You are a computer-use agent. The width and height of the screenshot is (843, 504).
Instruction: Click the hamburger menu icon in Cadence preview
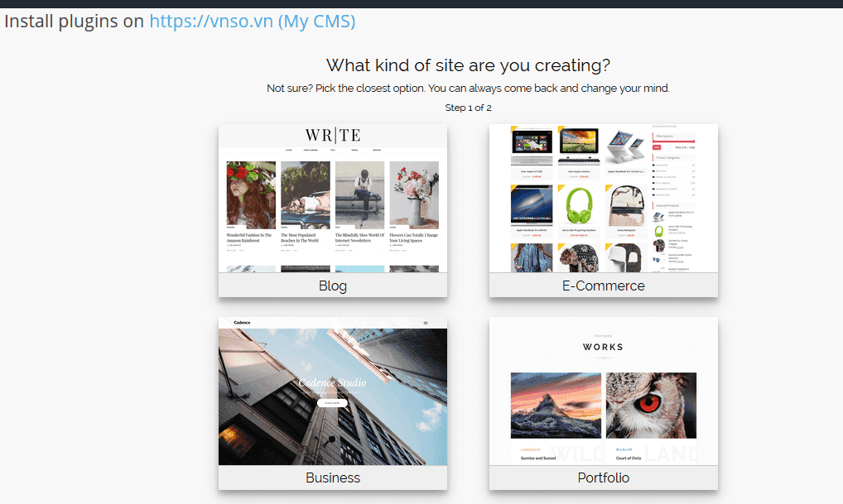(426, 323)
